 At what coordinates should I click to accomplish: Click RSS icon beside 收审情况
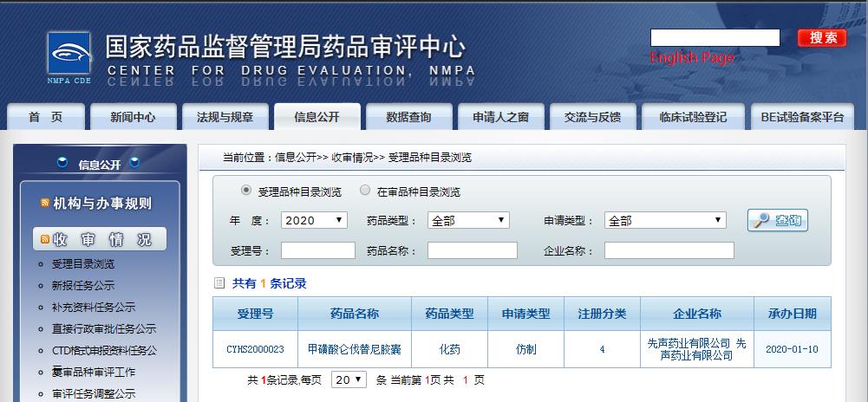point(45,239)
